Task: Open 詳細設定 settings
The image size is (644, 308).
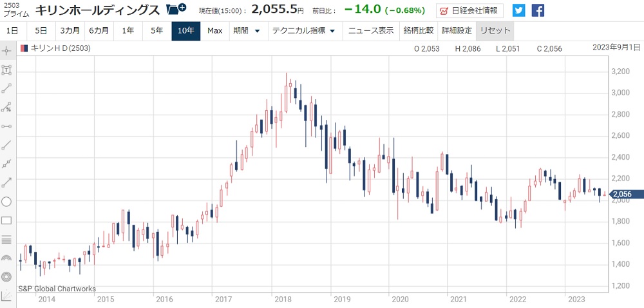Action: tap(457, 31)
